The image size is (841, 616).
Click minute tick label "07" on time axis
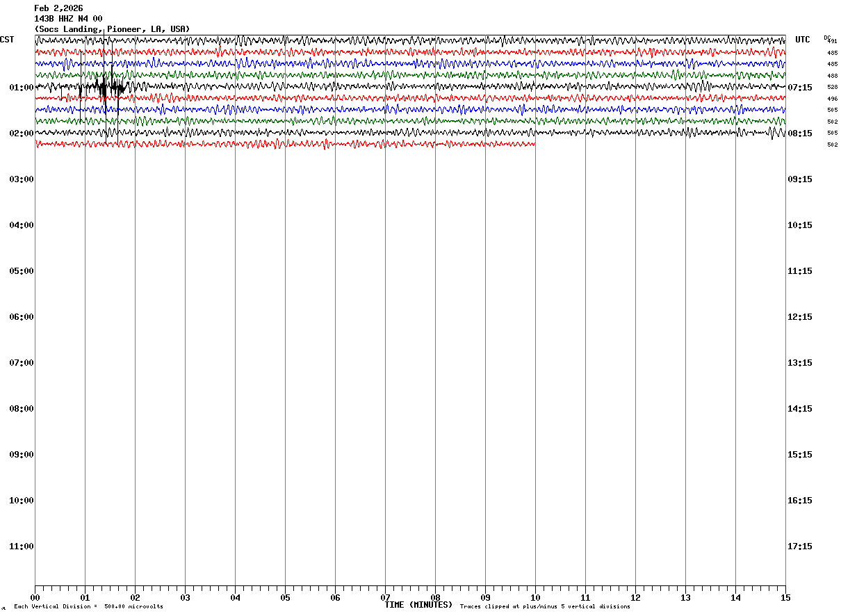(x=385, y=598)
